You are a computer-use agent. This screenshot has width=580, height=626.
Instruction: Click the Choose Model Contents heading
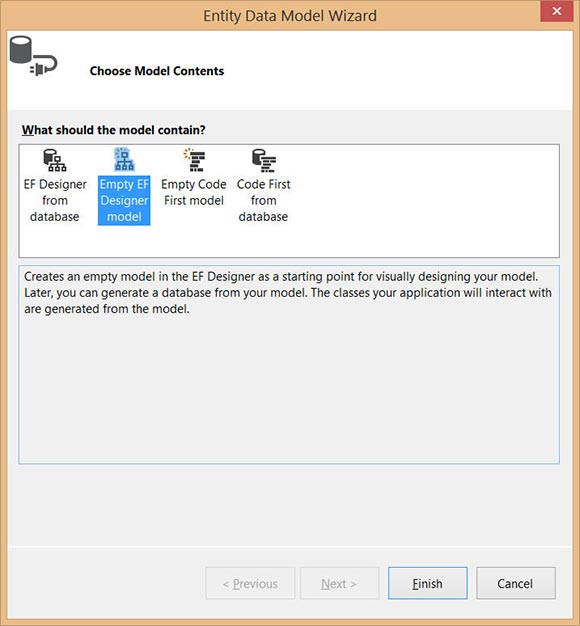pyautogui.click(x=157, y=71)
